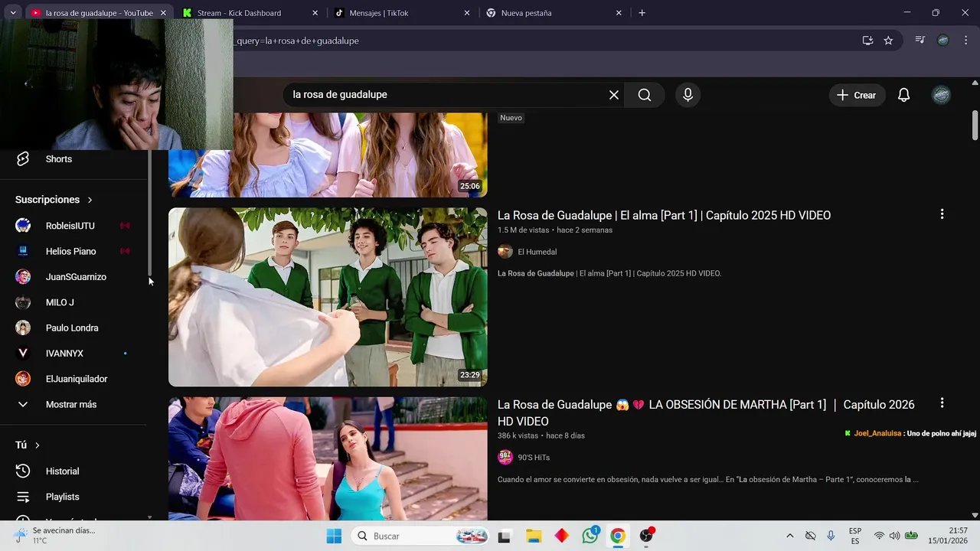Bookmark this page with star icon
This screenshot has width=980, height=551.
[x=888, y=41]
